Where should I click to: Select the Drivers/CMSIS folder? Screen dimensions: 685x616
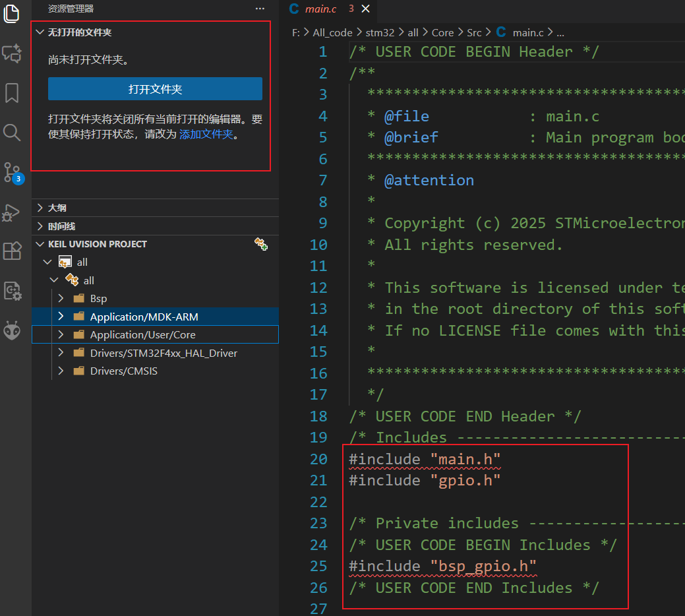155,371
